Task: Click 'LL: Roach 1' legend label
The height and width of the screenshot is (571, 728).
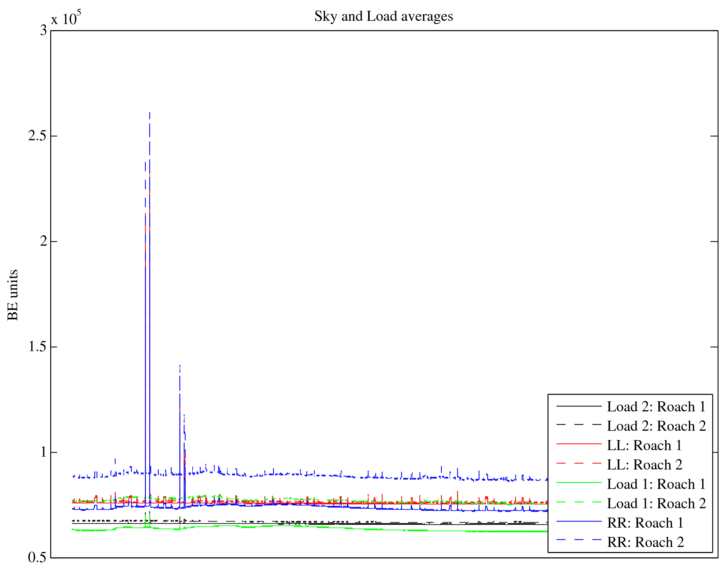Action: point(644,445)
